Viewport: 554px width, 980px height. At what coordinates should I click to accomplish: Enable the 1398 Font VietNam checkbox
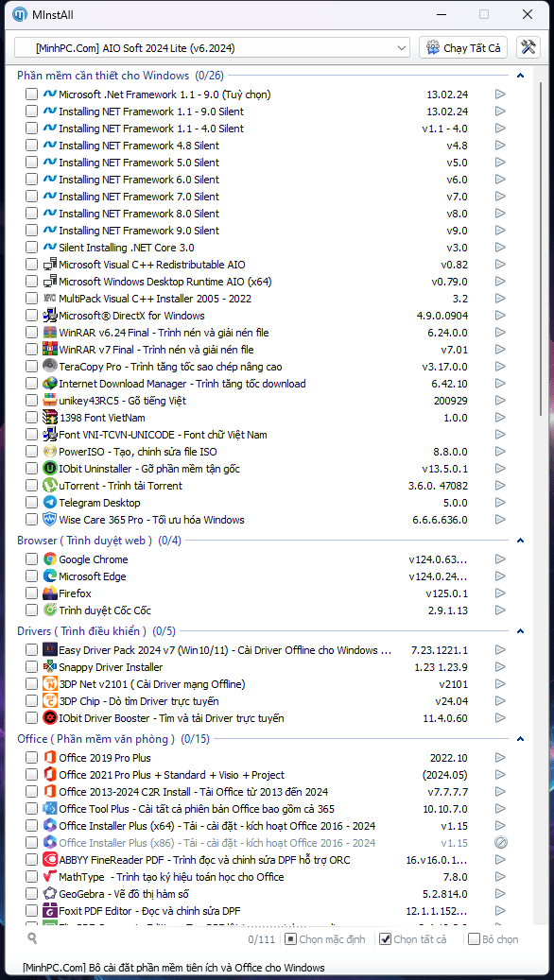coord(31,418)
